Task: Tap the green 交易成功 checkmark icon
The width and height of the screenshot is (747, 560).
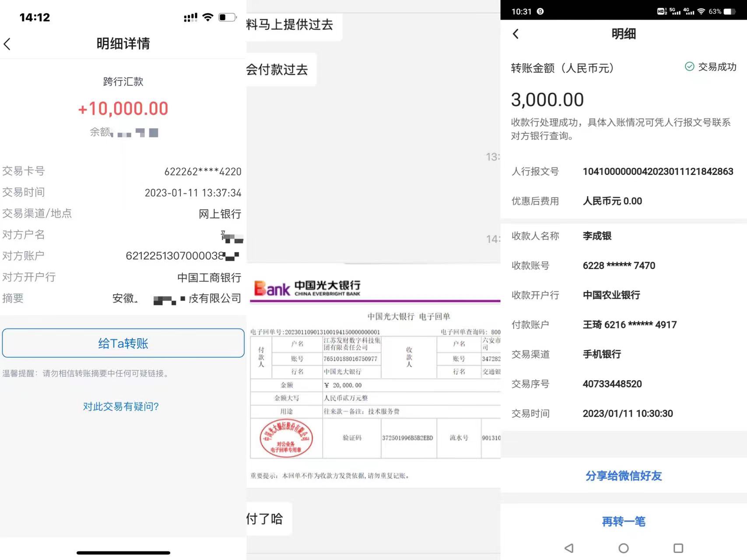Action: pos(689,67)
